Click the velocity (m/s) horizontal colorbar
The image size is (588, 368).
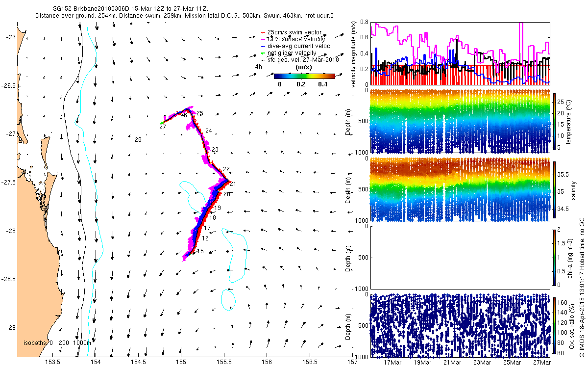point(304,76)
